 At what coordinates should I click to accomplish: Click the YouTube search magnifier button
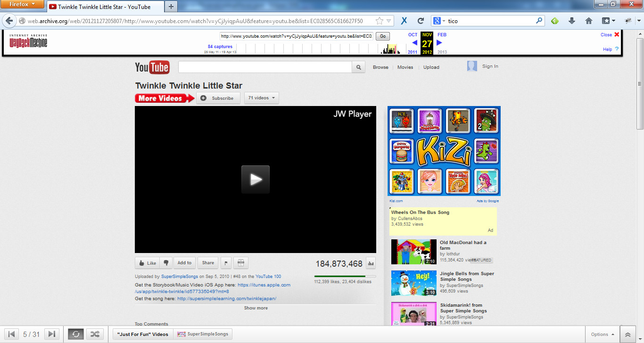pos(359,67)
